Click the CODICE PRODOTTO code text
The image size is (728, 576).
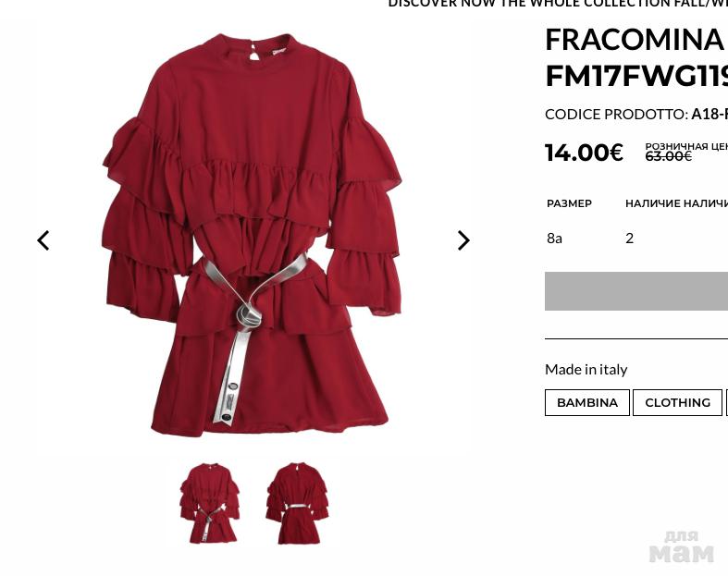point(636,114)
